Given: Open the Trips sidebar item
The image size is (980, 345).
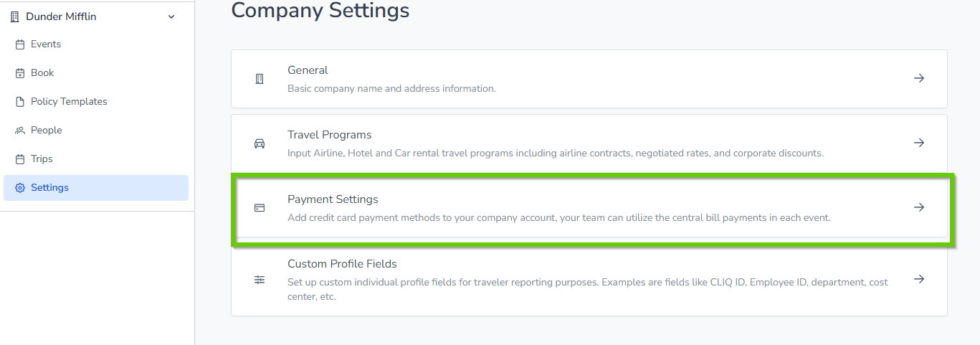Looking at the screenshot, I should [42, 159].
